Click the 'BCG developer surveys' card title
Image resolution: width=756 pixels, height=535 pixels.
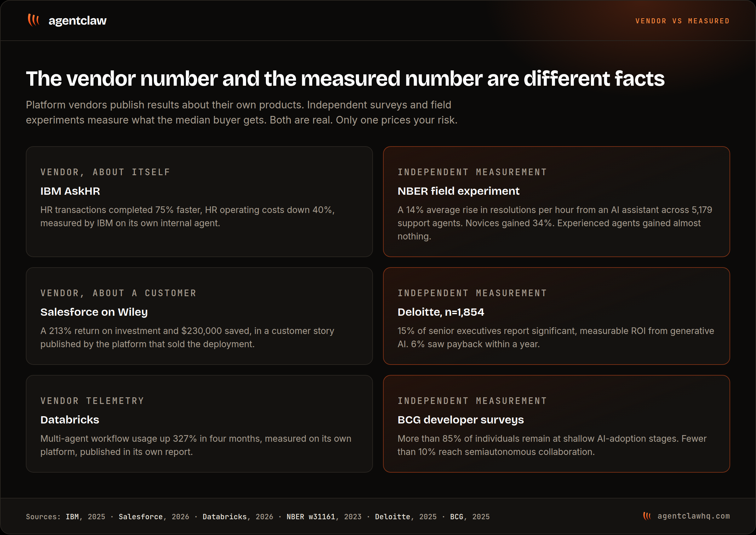[461, 420]
